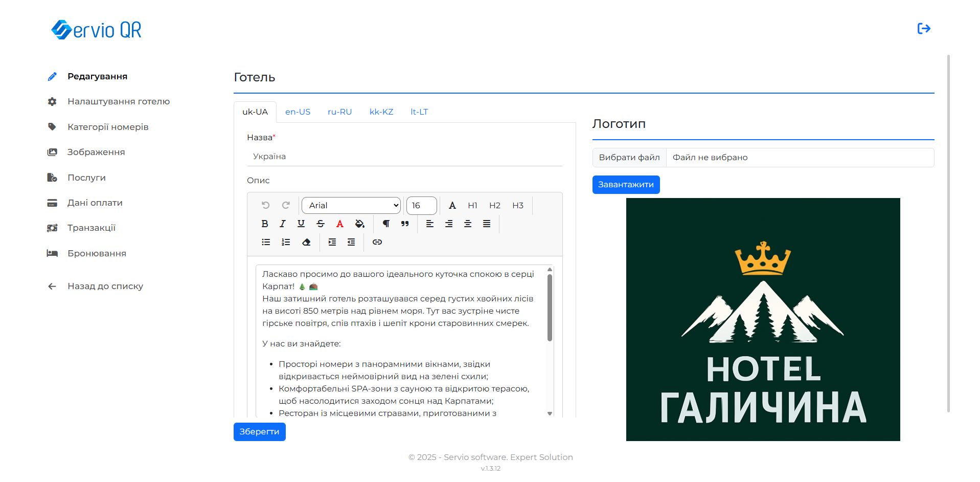Apply the H2 heading style

(x=494, y=205)
